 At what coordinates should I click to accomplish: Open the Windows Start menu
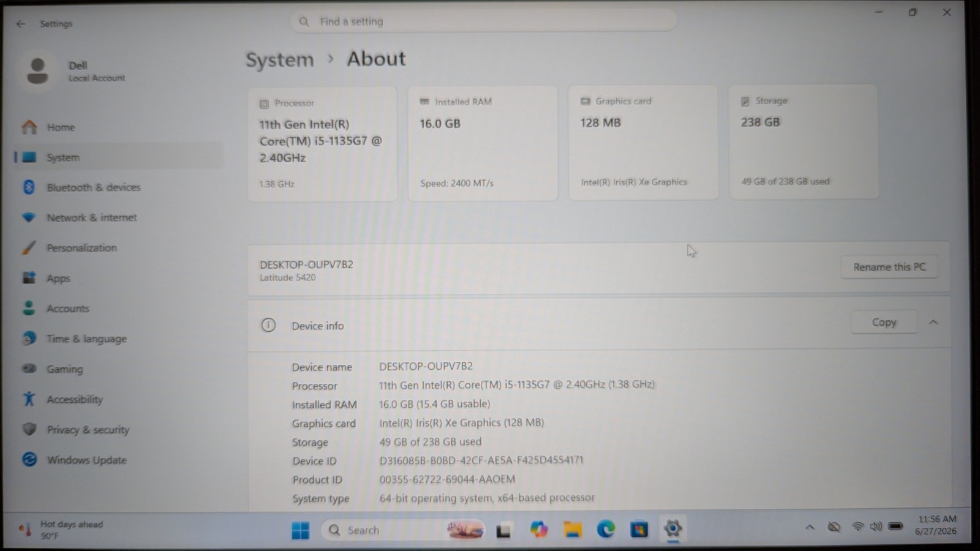pos(300,530)
